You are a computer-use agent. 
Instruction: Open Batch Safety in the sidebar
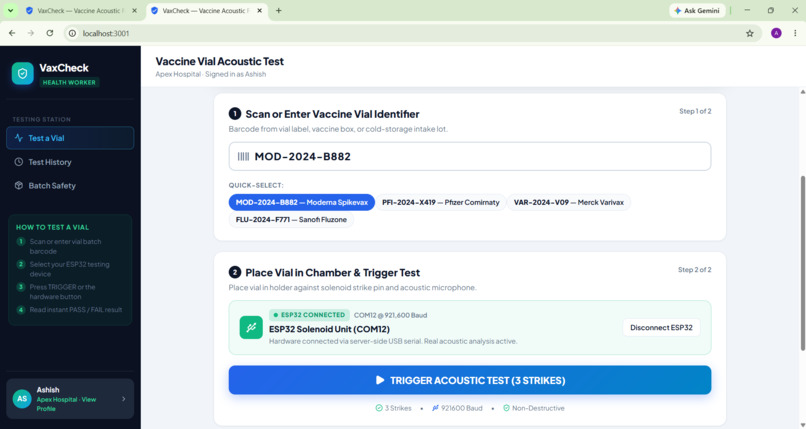pyautogui.click(x=70, y=185)
